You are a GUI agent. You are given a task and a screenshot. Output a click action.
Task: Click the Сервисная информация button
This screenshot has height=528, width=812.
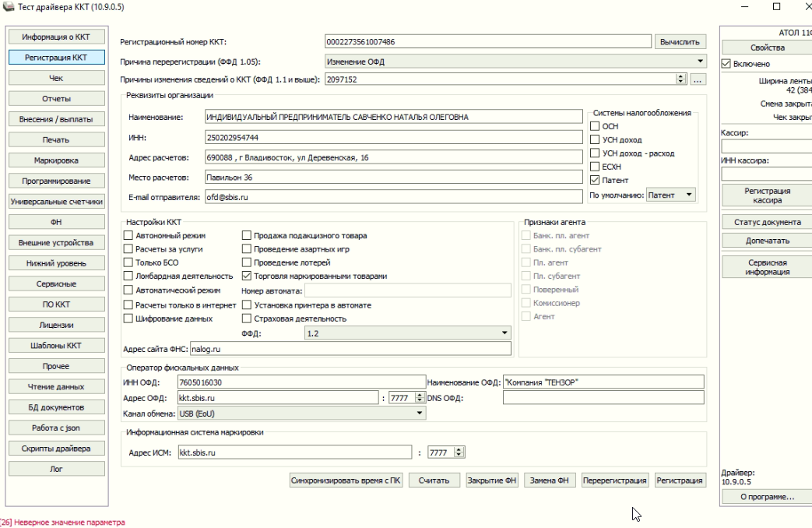[767, 267]
